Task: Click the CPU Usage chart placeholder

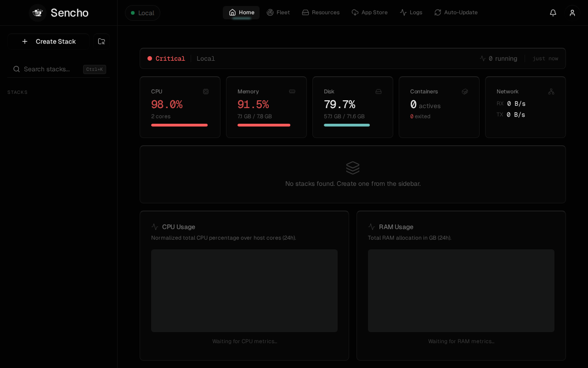Action: pyautogui.click(x=244, y=291)
